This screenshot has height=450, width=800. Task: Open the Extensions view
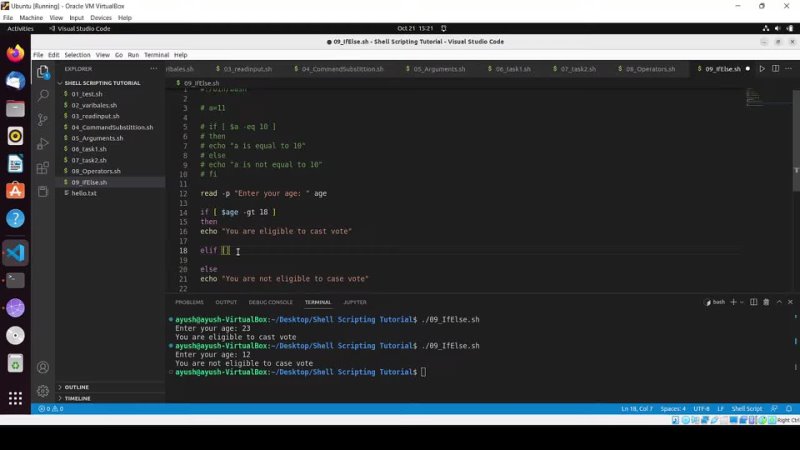(x=43, y=167)
